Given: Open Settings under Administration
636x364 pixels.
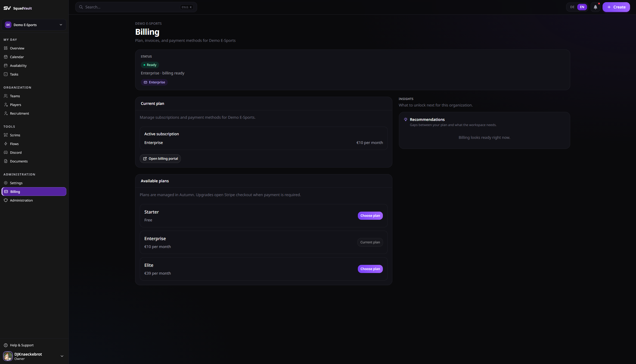Looking at the screenshot, I should point(34,183).
